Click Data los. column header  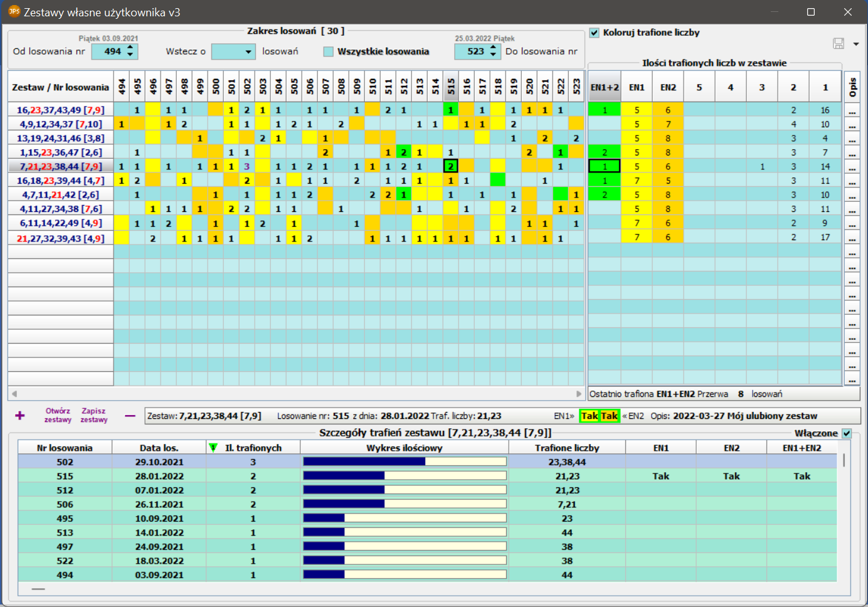tap(159, 448)
